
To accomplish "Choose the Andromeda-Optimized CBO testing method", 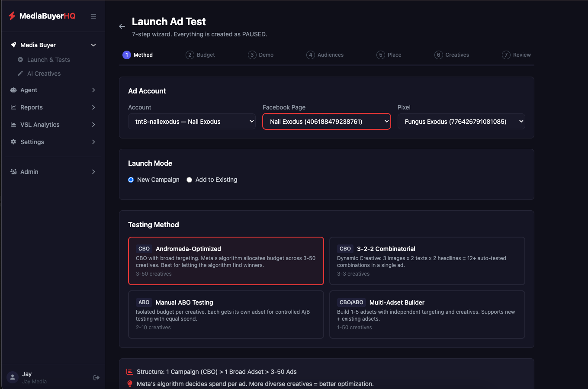I will [x=226, y=261].
